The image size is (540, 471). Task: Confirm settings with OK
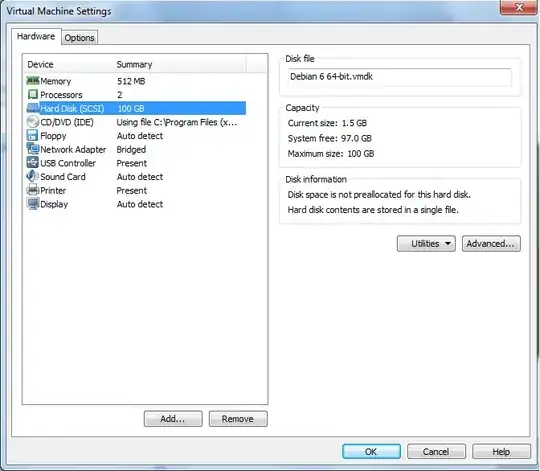click(371, 451)
